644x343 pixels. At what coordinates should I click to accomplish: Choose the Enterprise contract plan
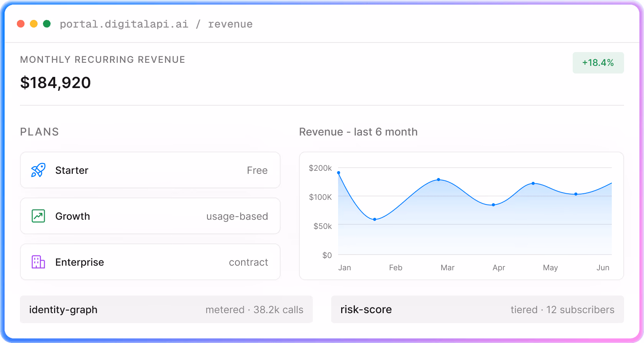[x=150, y=262]
